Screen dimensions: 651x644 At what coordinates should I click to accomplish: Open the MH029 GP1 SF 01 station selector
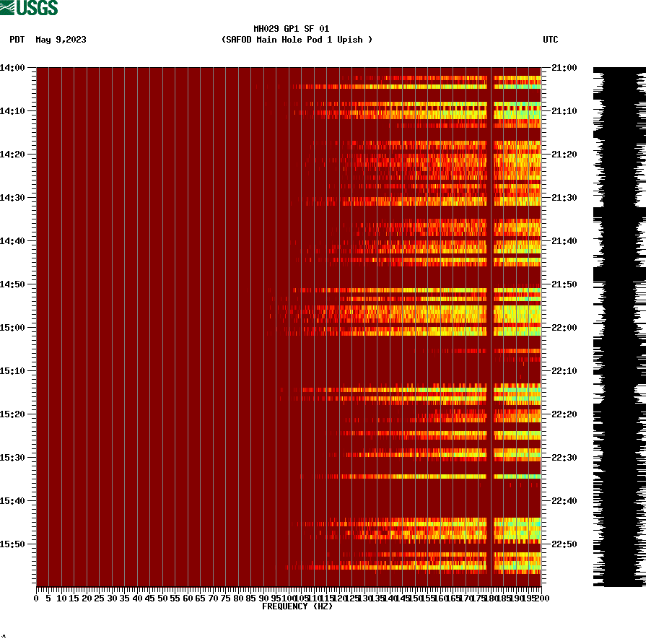pyautogui.click(x=292, y=30)
